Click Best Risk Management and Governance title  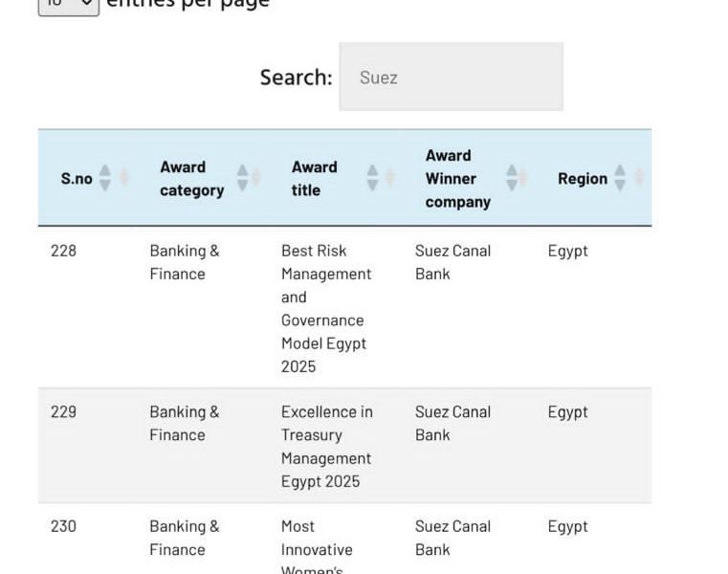[x=325, y=308]
